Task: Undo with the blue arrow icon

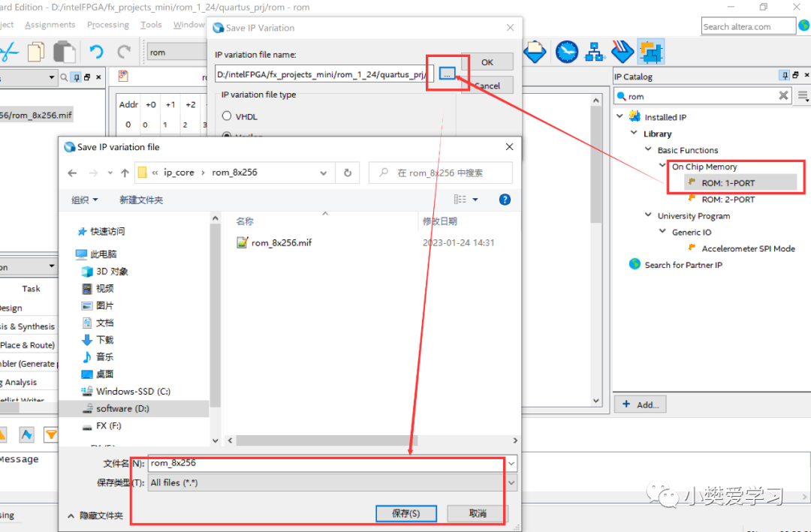Action: (x=96, y=52)
